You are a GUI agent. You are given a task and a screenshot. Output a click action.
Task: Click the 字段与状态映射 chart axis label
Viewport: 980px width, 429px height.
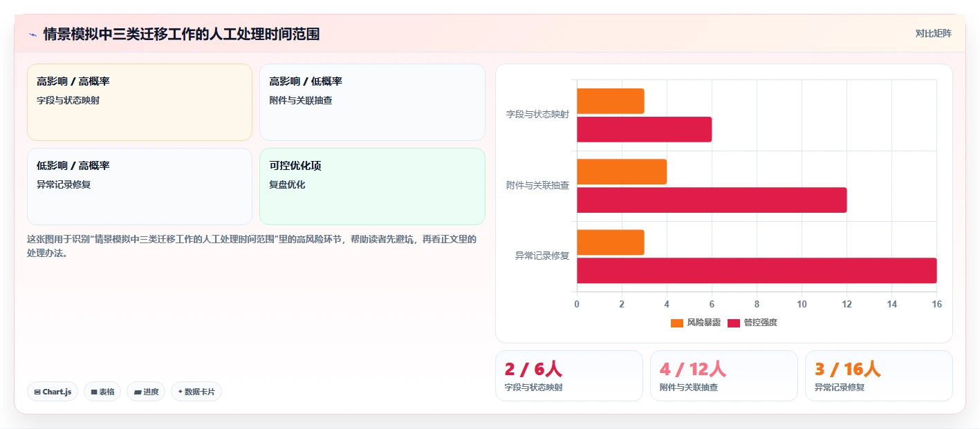537,114
